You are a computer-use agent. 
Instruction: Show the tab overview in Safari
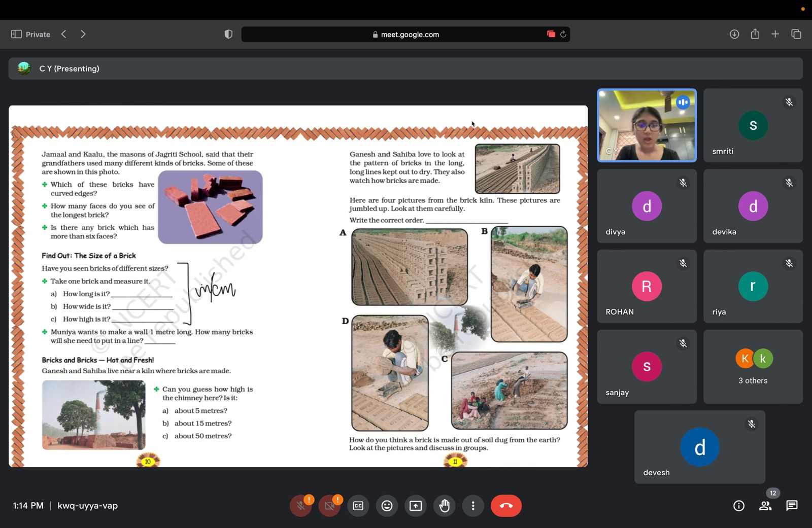click(796, 34)
